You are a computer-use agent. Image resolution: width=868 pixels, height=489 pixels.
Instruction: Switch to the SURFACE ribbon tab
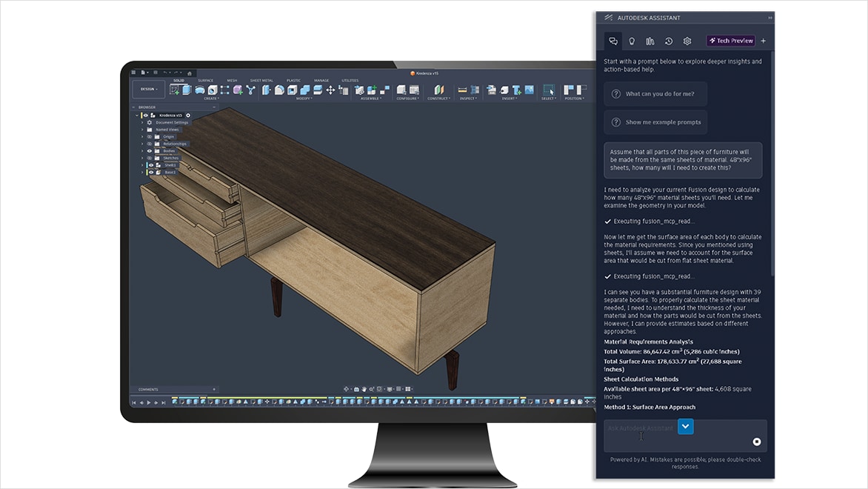pos(206,80)
